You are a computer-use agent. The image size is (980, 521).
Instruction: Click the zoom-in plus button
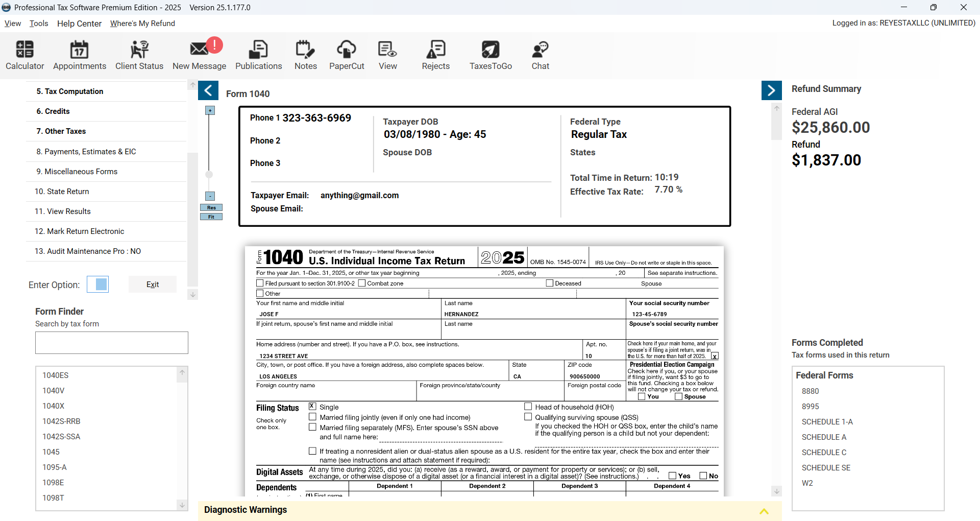click(x=210, y=110)
